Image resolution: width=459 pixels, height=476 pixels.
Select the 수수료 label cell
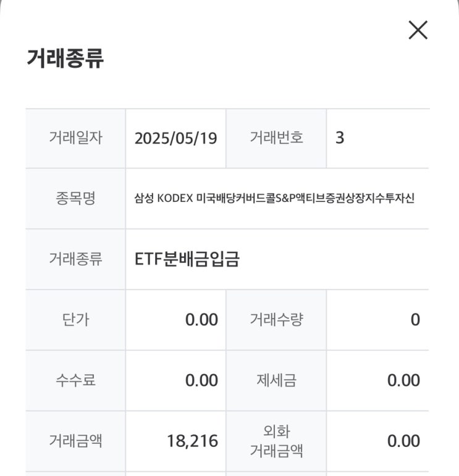point(75,380)
